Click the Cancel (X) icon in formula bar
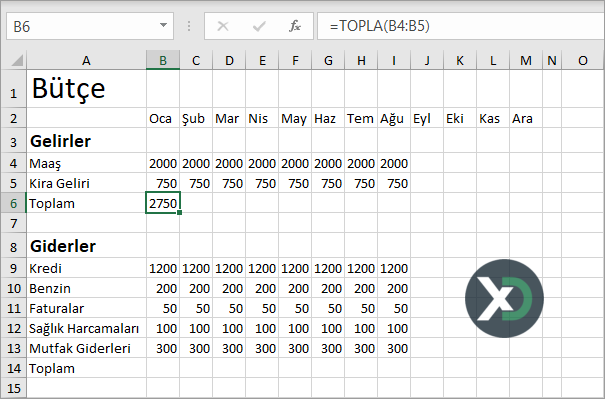The image size is (605, 399). (223, 26)
